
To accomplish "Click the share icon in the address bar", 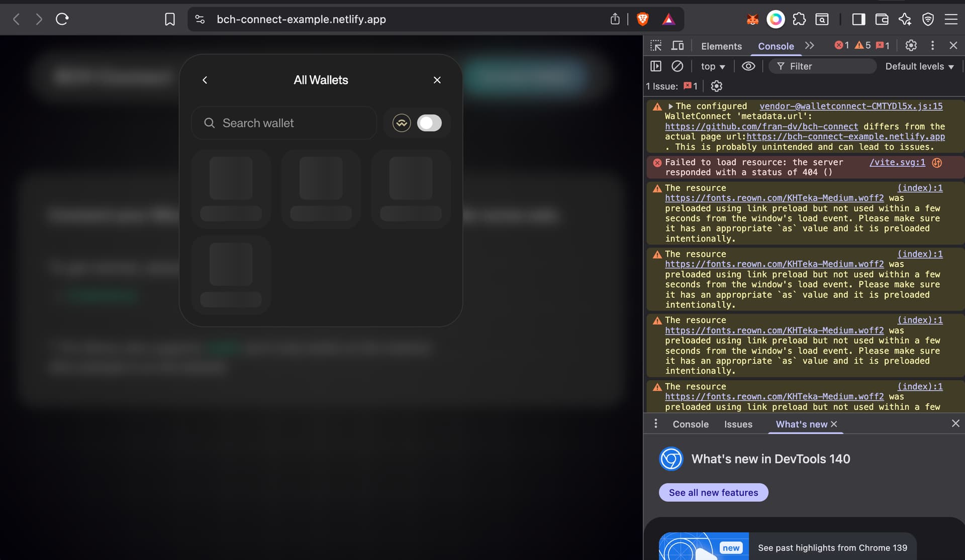I will pos(615,19).
